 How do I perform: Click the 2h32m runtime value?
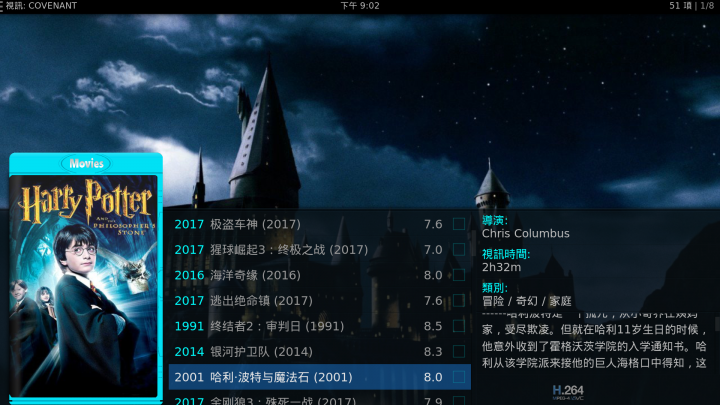[501, 267]
